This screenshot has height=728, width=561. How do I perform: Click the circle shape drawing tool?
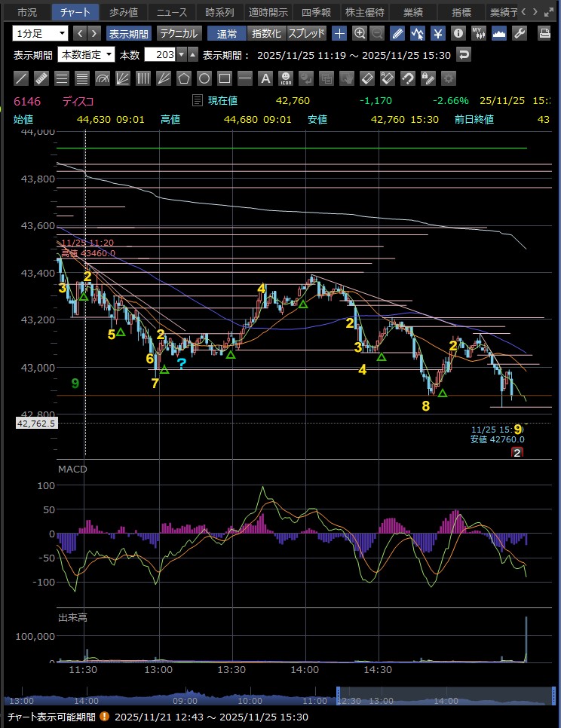204,78
